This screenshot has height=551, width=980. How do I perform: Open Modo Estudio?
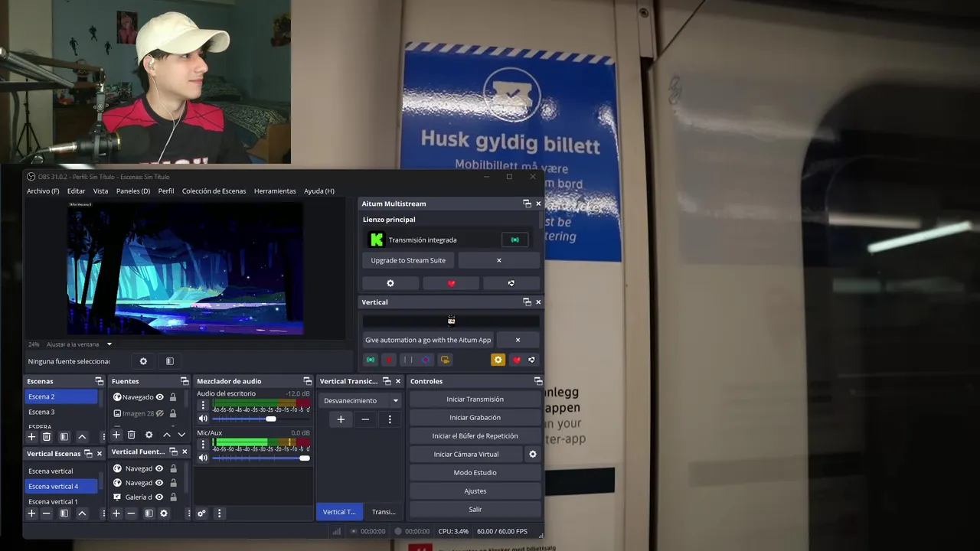475,472
